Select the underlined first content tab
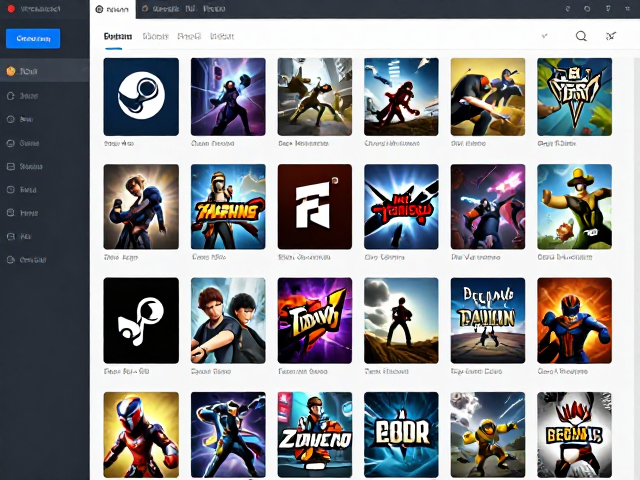The height and width of the screenshot is (480, 640). click(118, 36)
